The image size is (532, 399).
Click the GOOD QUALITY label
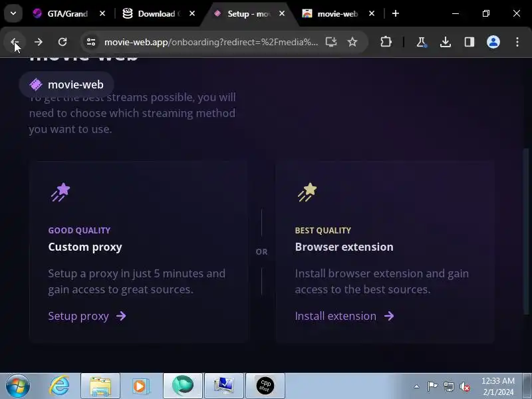(79, 230)
